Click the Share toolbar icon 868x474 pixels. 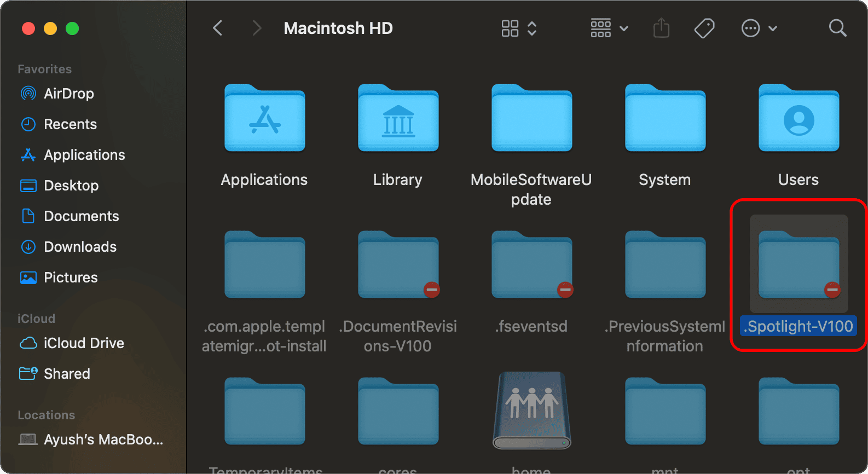(x=661, y=28)
